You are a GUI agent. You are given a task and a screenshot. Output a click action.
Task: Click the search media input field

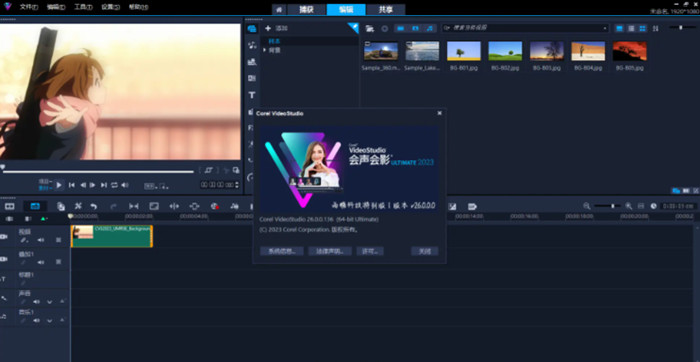click(x=525, y=28)
